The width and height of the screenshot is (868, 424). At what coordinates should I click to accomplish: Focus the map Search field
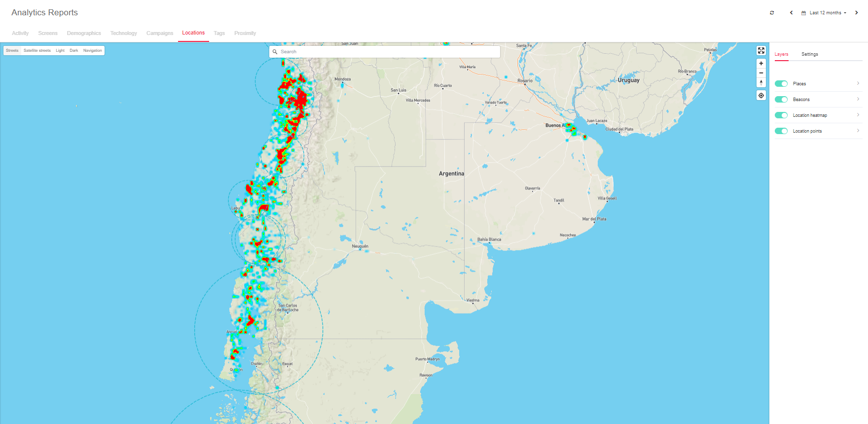click(385, 52)
